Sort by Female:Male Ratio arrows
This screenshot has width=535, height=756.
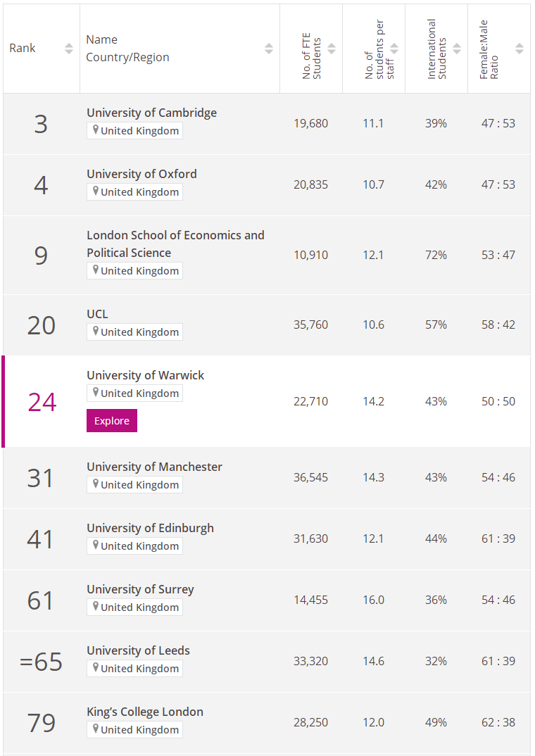coord(520,48)
